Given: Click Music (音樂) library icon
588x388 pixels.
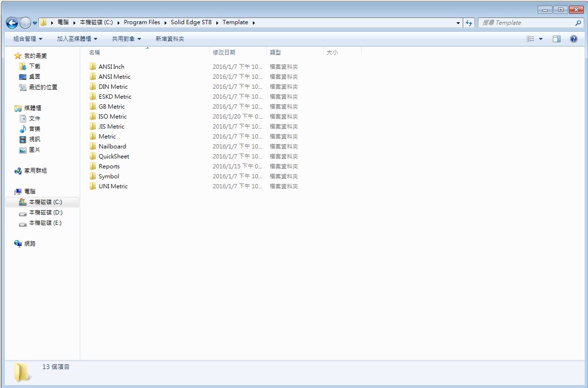Looking at the screenshot, I should (x=23, y=129).
